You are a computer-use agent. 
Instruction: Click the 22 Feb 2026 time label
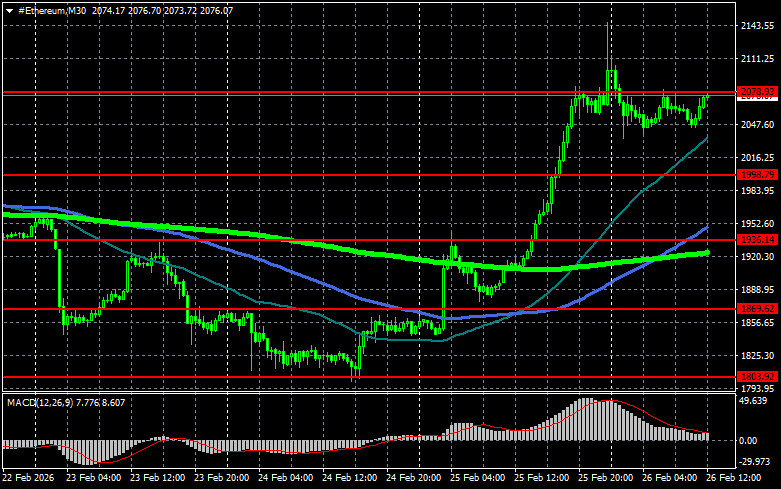(28, 478)
